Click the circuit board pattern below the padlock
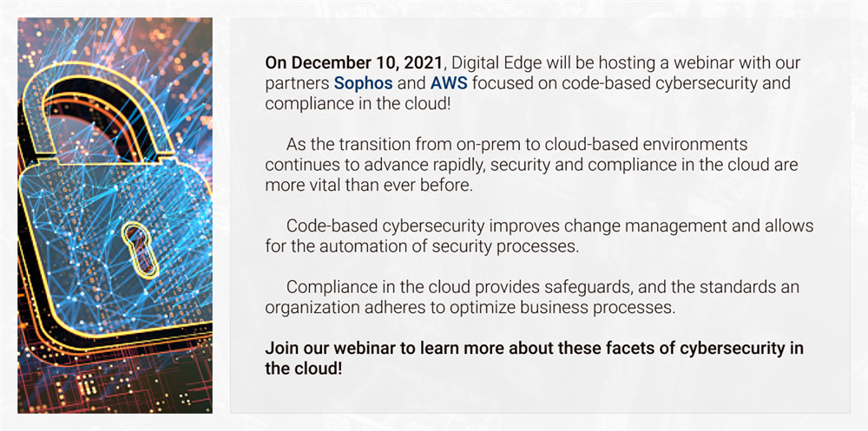 [115, 382]
